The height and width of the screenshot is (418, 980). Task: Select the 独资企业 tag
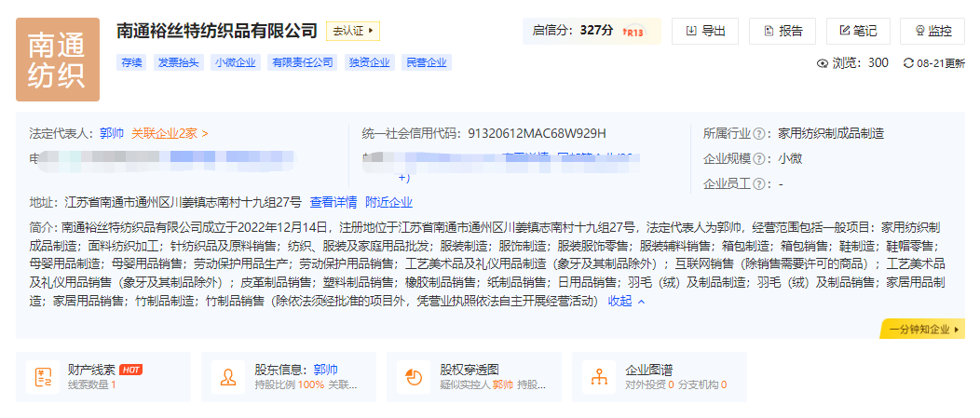tap(370, 62)
